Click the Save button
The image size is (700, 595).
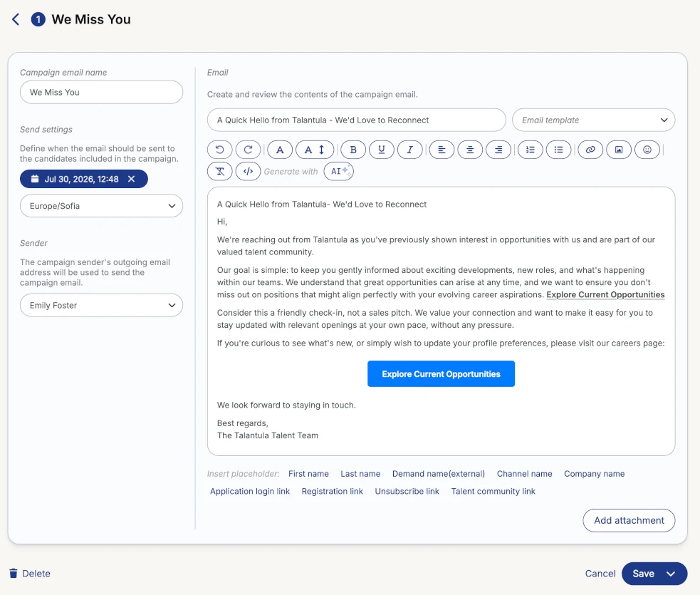point(643,574)
